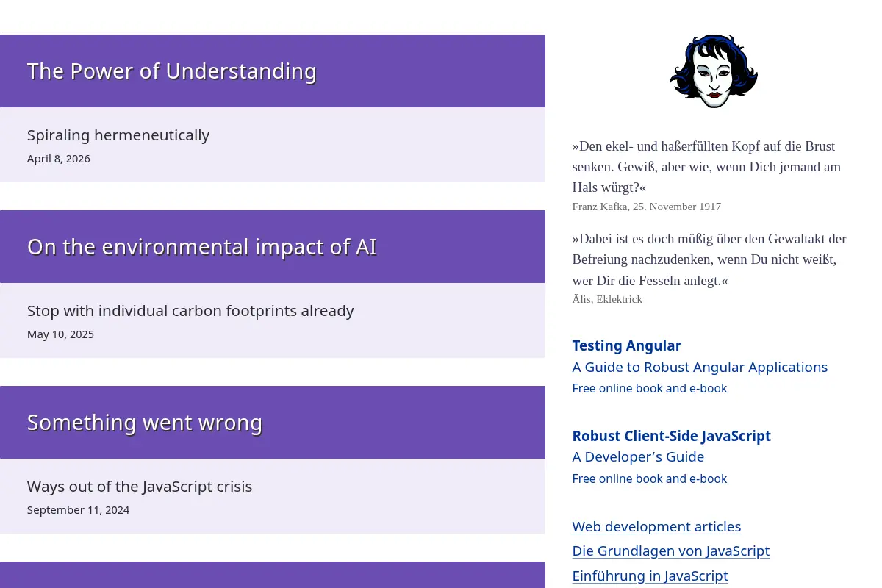882x588 pixels.
Task: Click the April 8, 2026 article date
Action: tap(59, 159)
